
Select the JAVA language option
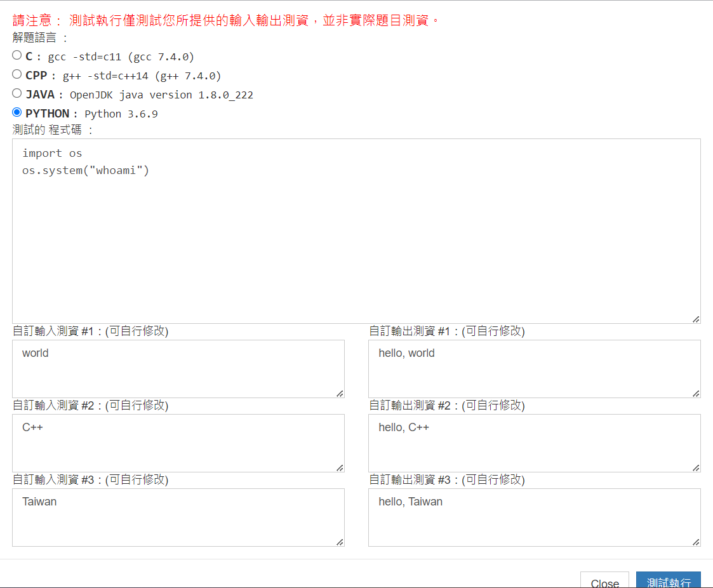(x=17, y=93)
